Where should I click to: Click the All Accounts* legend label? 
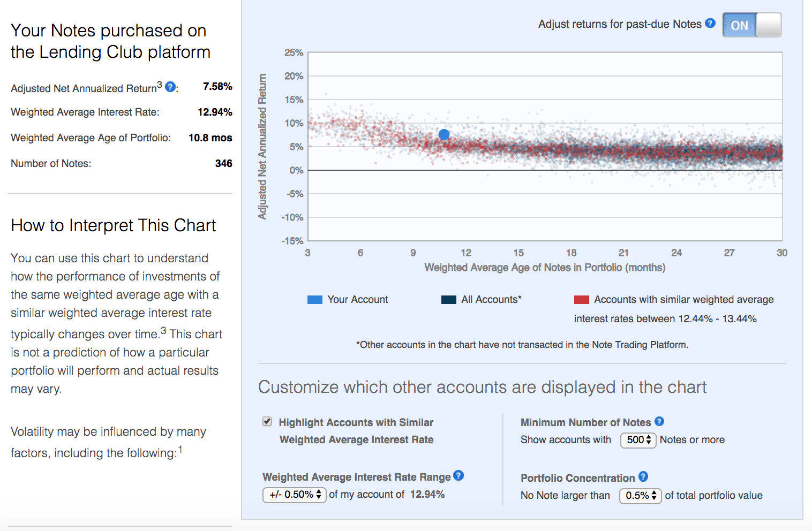[492, 300]
